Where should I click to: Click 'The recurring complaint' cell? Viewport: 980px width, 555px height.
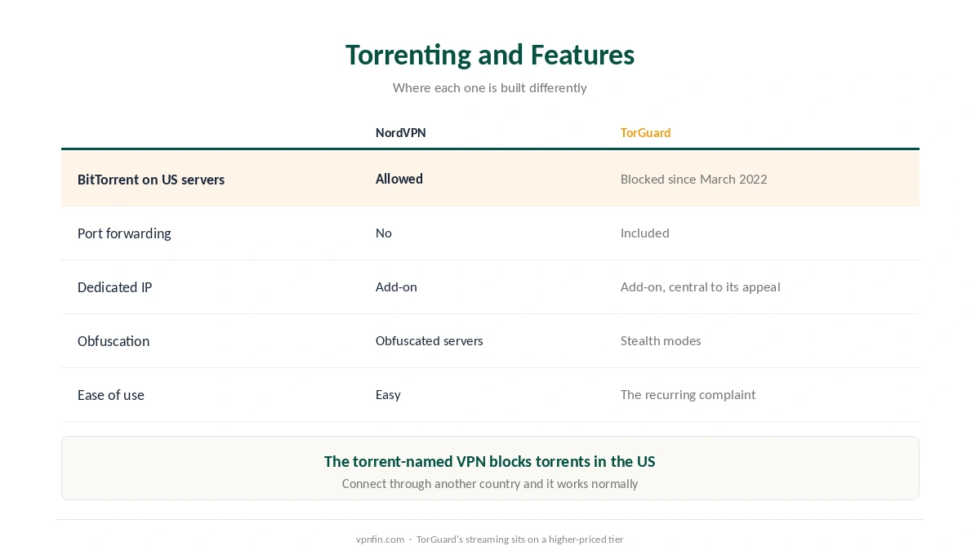(688, 395)
